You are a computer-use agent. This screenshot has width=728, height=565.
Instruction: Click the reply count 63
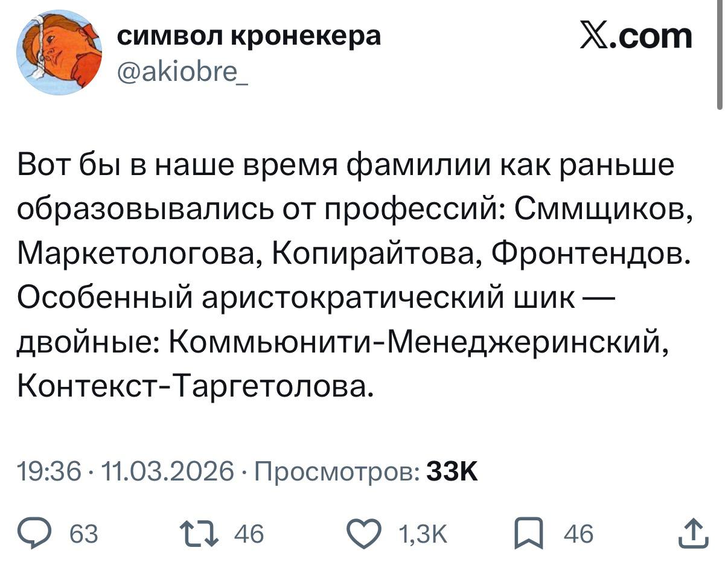84,534
